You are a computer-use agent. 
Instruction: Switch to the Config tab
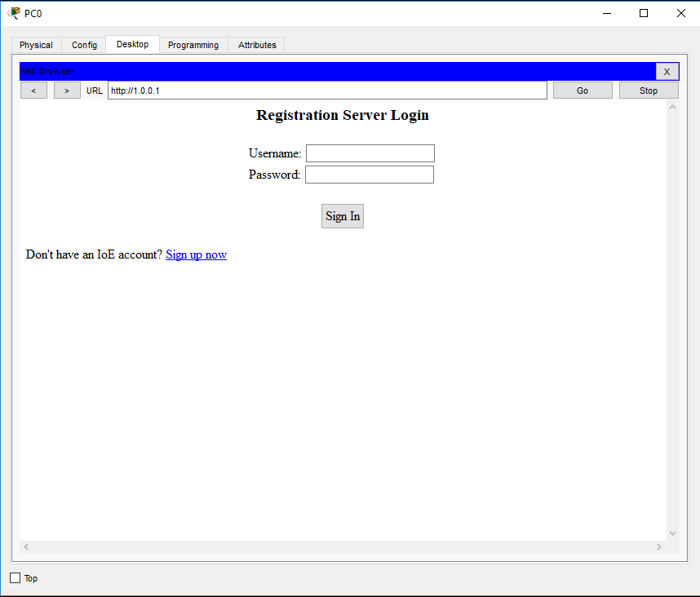pos(83,44)
